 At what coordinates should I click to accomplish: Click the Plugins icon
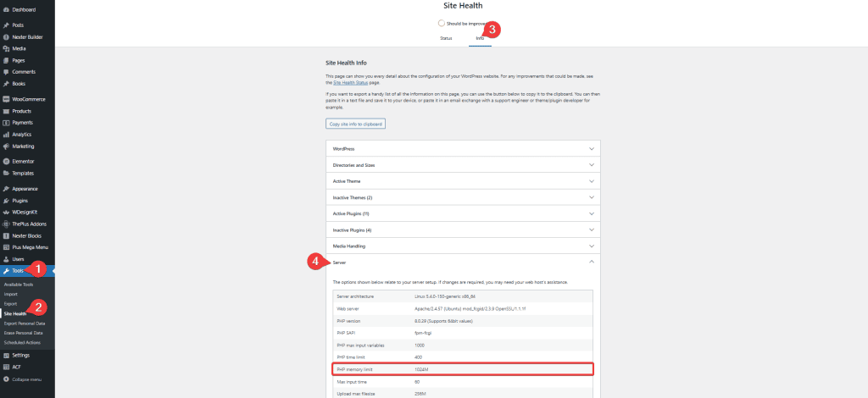tap(6, 200)
